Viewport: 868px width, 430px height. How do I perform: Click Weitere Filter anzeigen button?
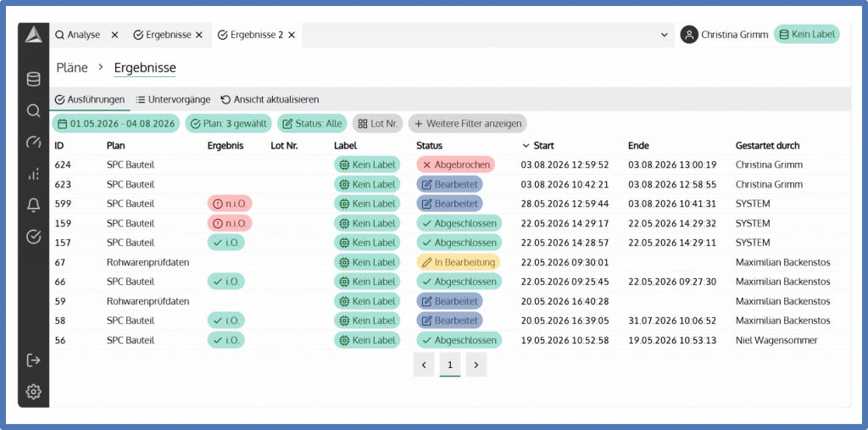(468, 124)
